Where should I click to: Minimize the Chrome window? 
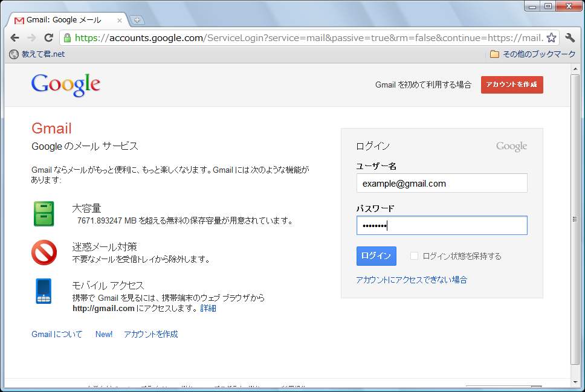point(532,6)
